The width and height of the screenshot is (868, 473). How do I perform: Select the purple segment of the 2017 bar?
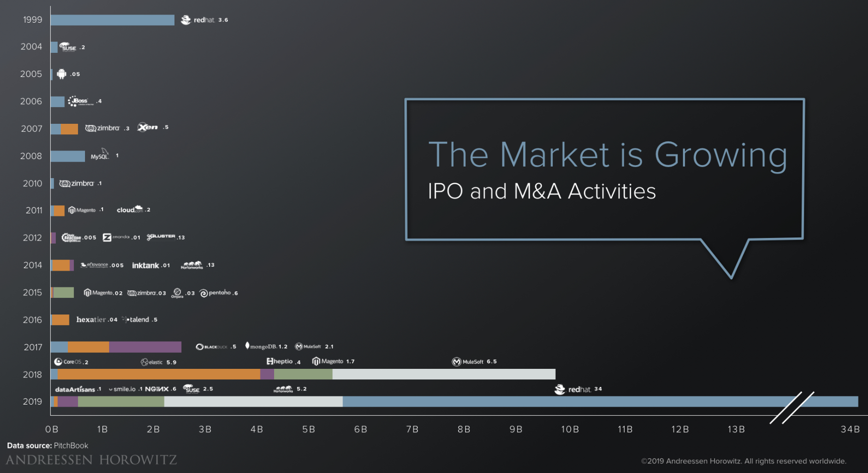(x=145, y=347)
